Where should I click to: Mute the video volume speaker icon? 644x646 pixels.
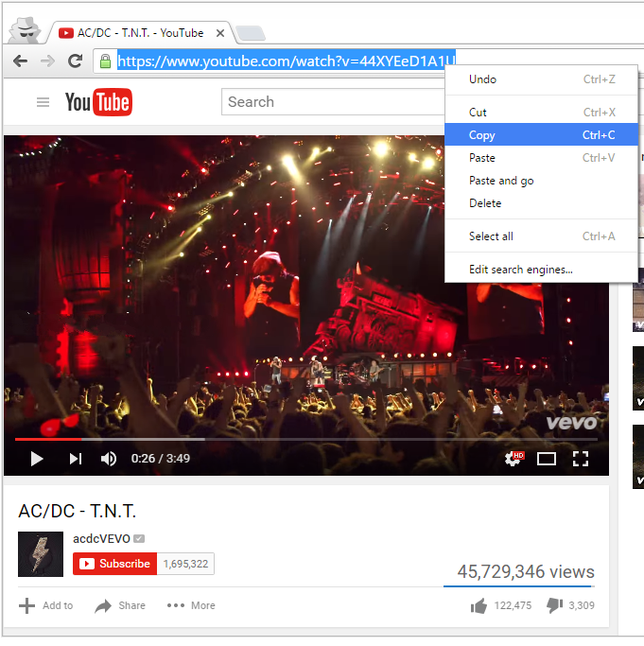[x=109, y=459]
